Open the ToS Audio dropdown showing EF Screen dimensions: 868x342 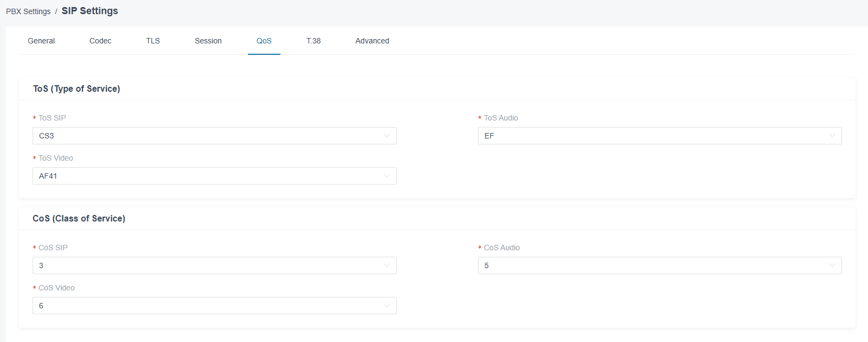tap(660, 136)
